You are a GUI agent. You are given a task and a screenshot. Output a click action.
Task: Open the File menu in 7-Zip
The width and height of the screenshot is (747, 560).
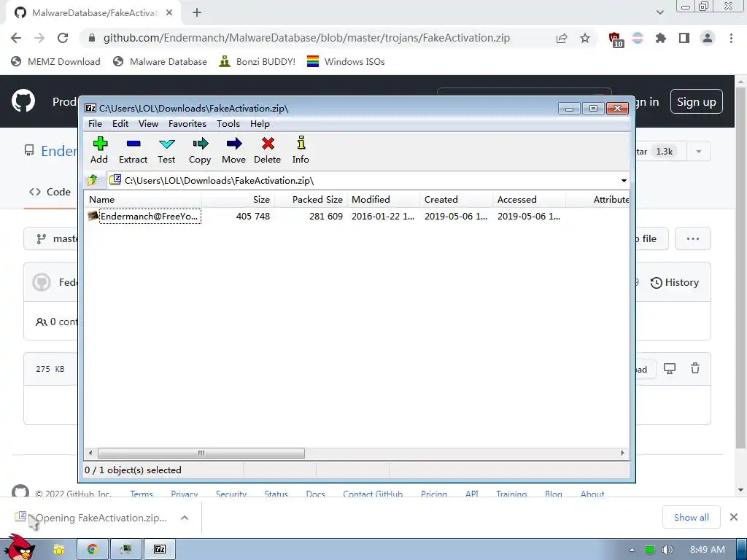[95, 124]
